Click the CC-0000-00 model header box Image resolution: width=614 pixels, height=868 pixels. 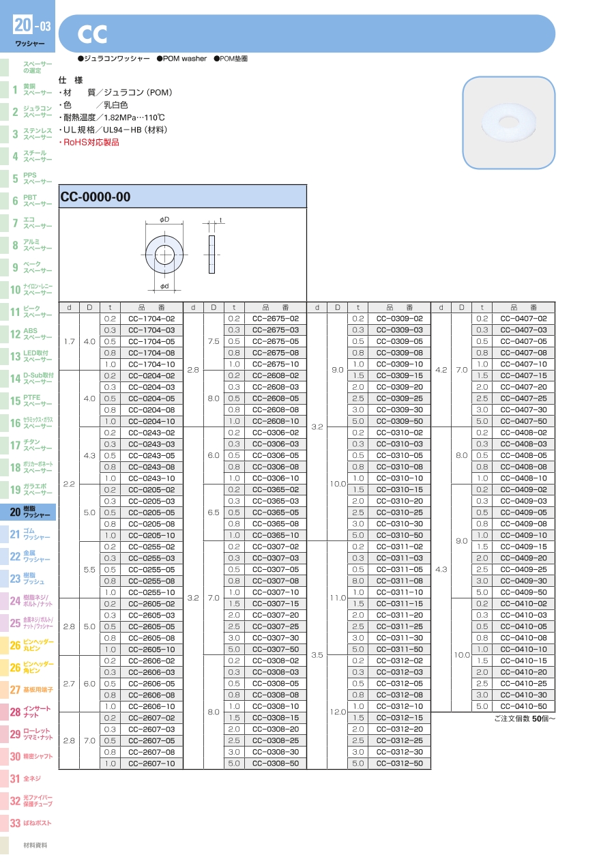tap(183, 197)
